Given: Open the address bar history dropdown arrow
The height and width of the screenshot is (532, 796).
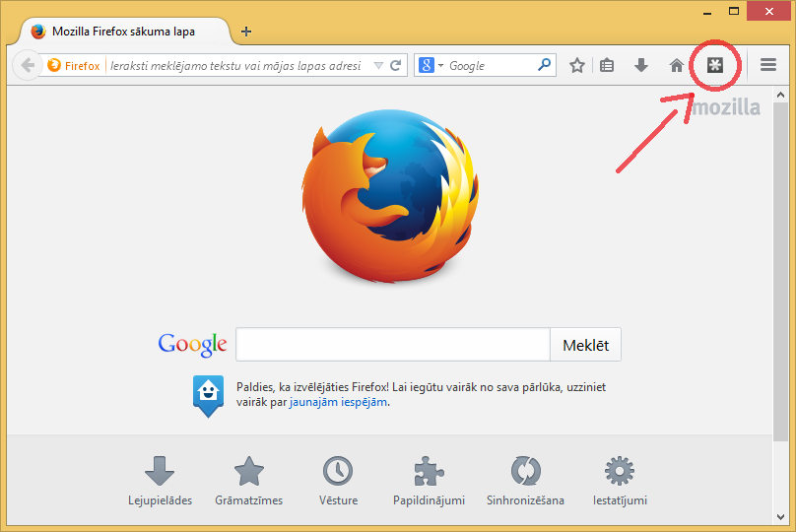Looking at the screenshot, I should point(378,65).
